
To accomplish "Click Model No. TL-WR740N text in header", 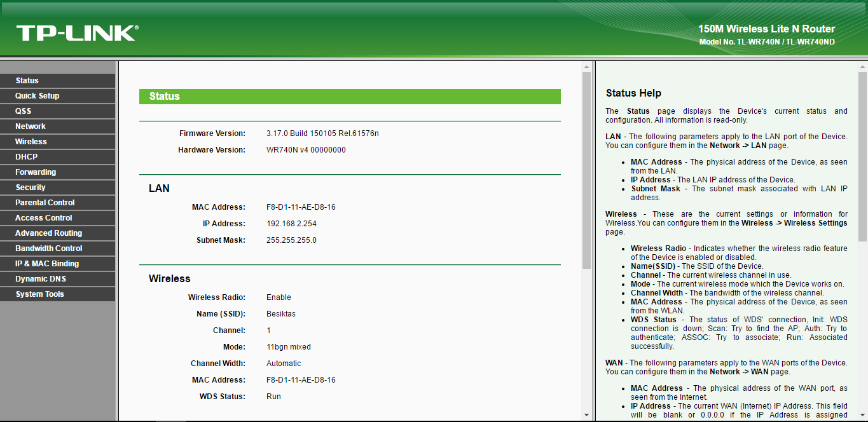I will pos(767,42).
